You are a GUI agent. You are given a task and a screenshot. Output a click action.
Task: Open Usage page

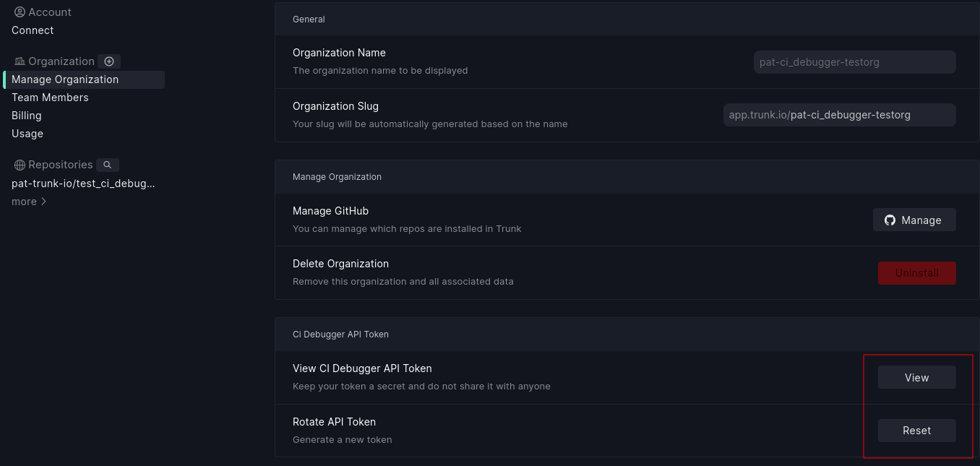click(27, 134)
